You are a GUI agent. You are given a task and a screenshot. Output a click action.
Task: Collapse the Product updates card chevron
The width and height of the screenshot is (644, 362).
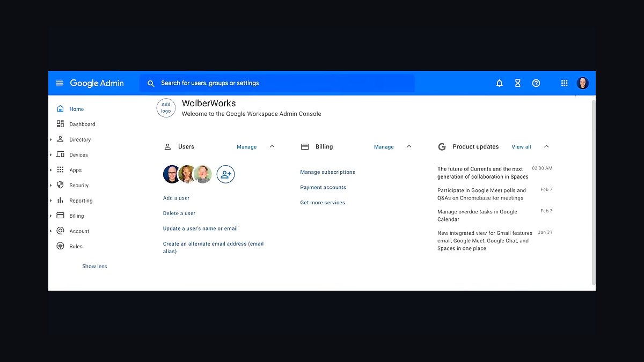(x=546, y=146)
